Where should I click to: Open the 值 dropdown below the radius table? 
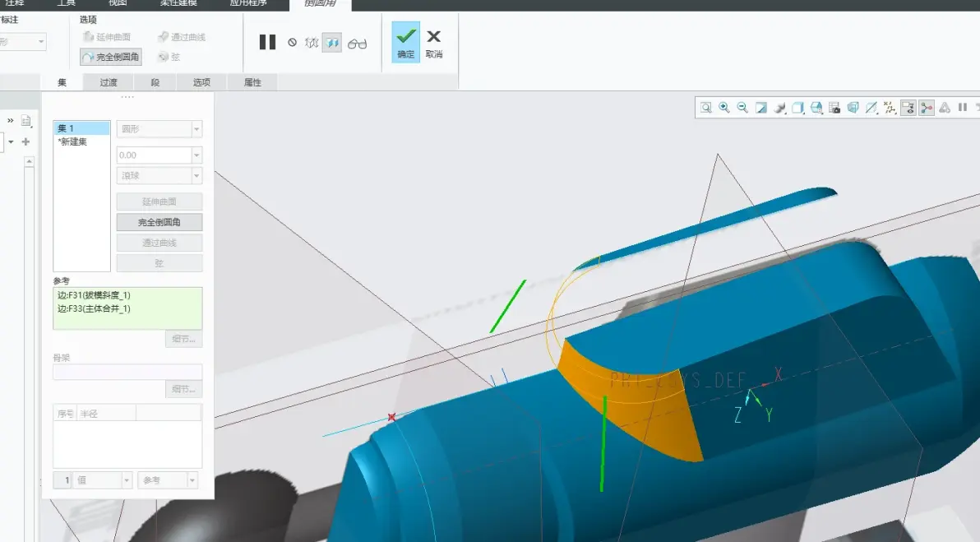103,480
